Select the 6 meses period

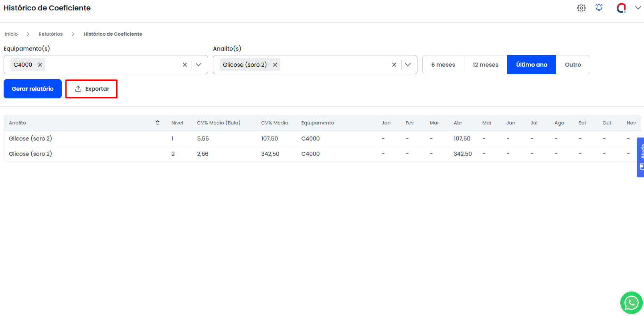(443, 65)
